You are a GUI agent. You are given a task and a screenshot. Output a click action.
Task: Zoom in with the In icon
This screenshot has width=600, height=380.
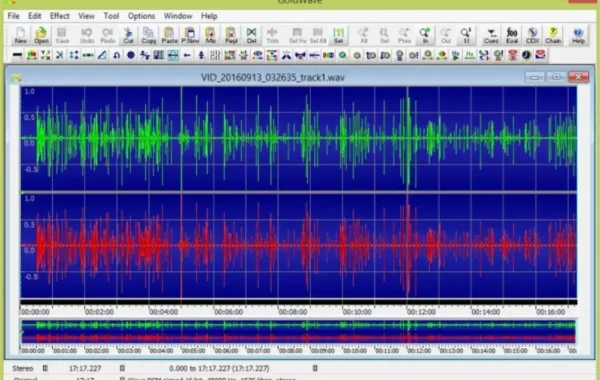(x=425, y=36)
